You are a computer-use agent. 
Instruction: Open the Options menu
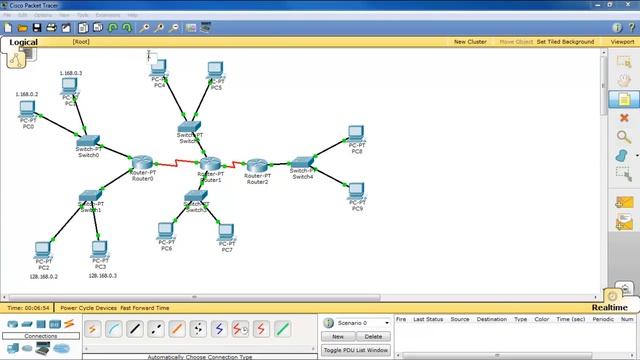point(43,15)
